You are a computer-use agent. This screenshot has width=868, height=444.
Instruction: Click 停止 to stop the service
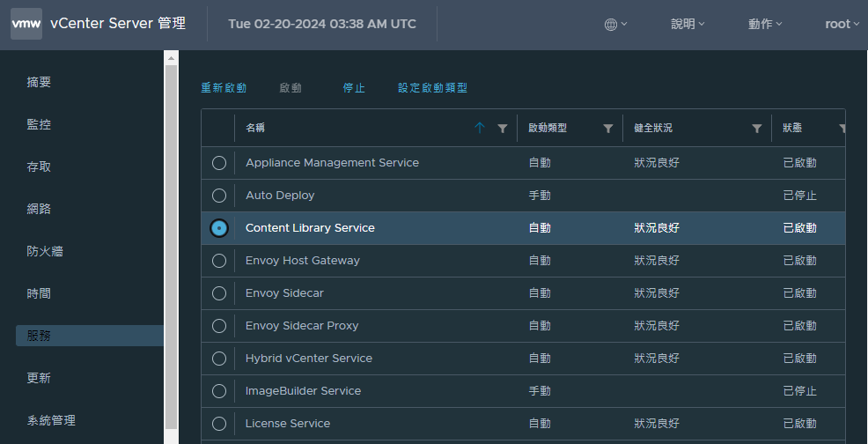[x=354, y=88]
